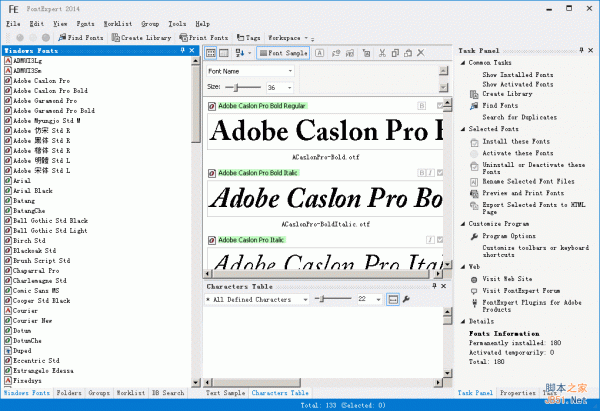Click Rename Selected Font Files link
The image size is (600, 411).
528,181
